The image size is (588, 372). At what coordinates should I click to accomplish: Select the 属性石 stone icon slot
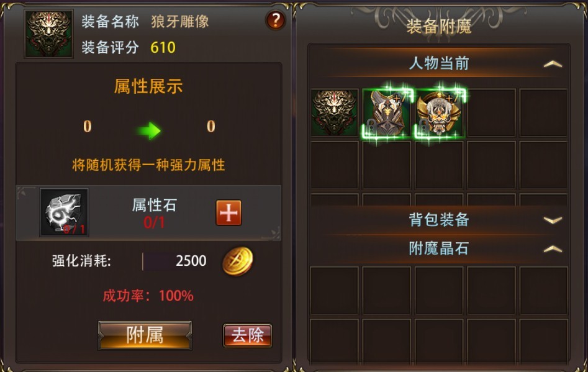pos(64,212)
